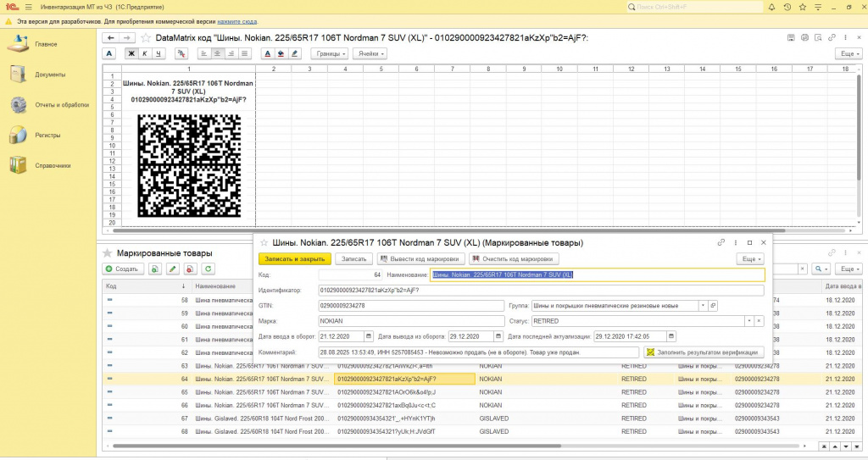Choose border line color pencil
This screenshot has width=868, height=460.
(294, 53)
